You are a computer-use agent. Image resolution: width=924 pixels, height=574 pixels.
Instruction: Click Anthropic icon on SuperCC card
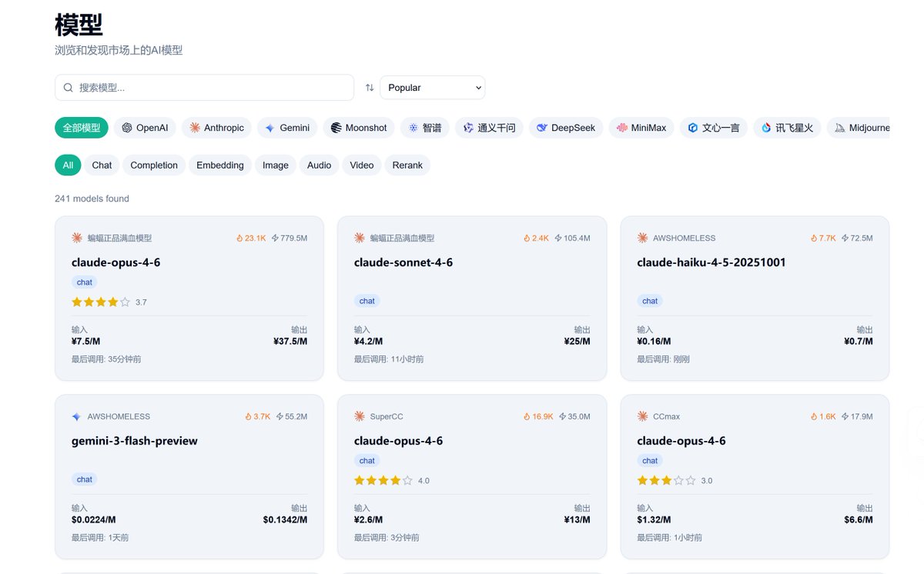point(359,417)
